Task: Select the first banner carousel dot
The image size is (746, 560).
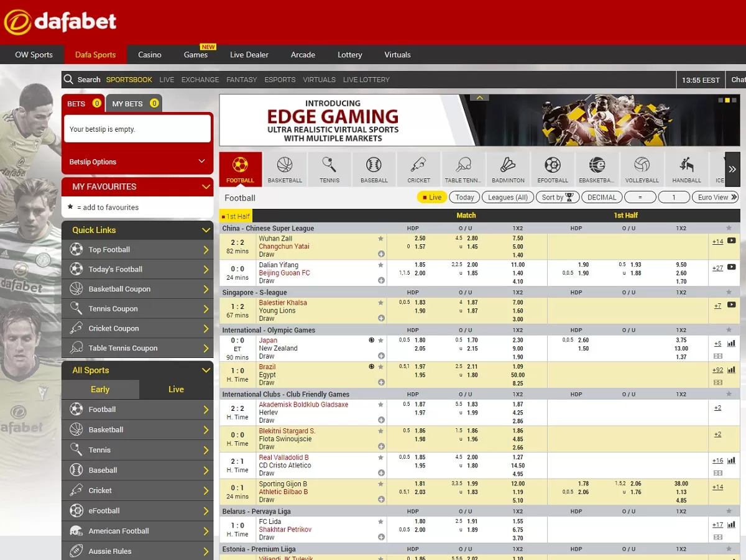Action: coord(721,99)
